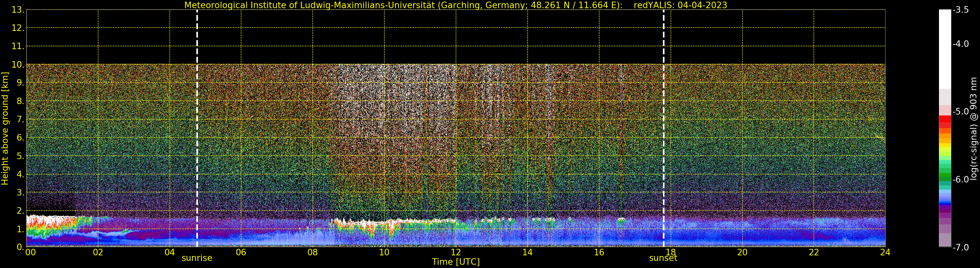Click height axis tick '2.'
Viewport: 980px width, 268px height.
pyautogui.click(x=21, y=211)
